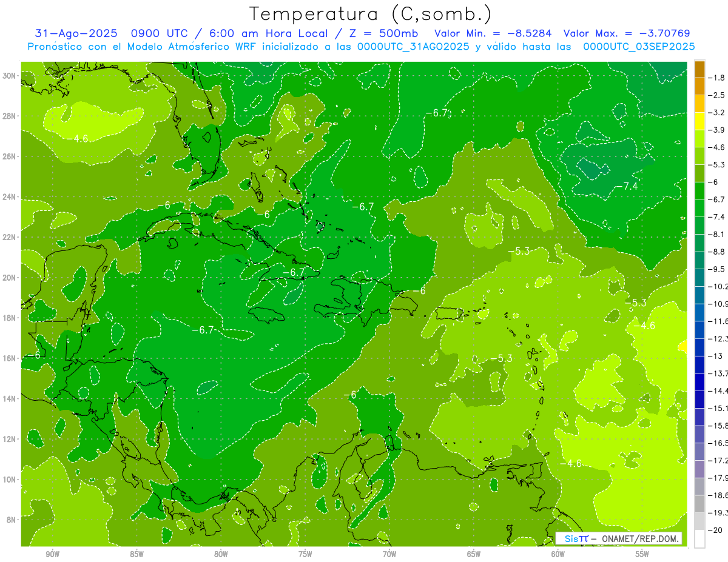728x562 pixels.
Task: Click the '30N' latitude axis label
Action: click(9, 75)
